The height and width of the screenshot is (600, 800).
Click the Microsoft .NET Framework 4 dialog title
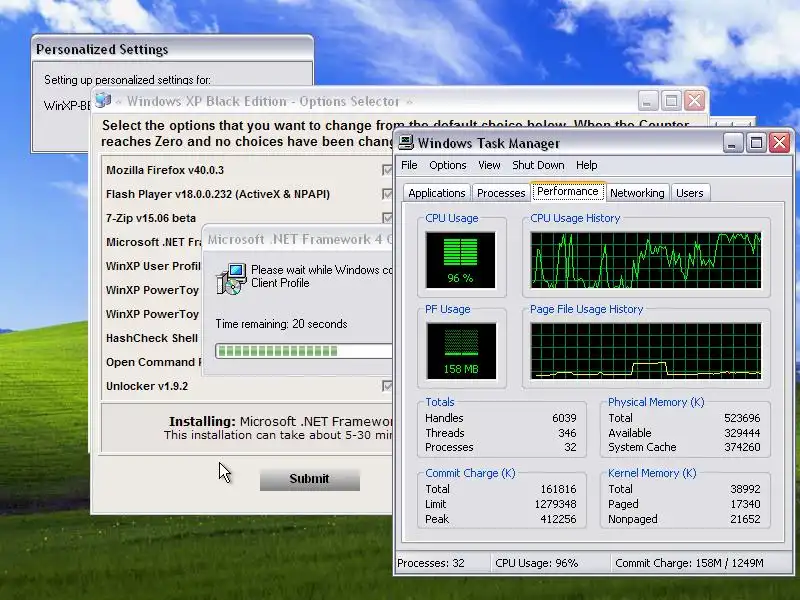(299, 239)
